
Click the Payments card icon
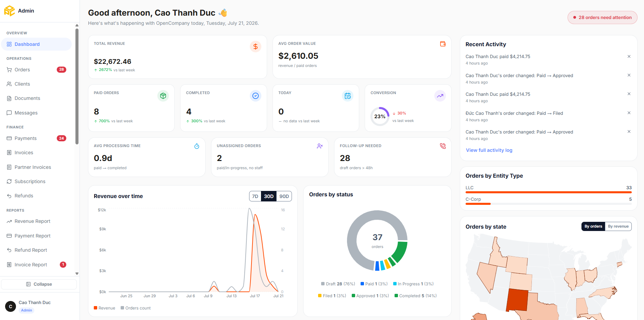pos(9,138)
